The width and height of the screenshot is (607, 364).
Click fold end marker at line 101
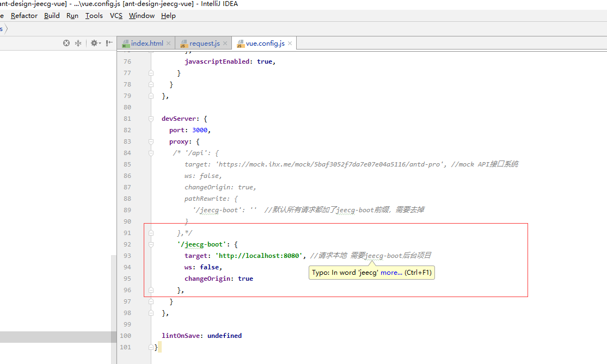151,347
